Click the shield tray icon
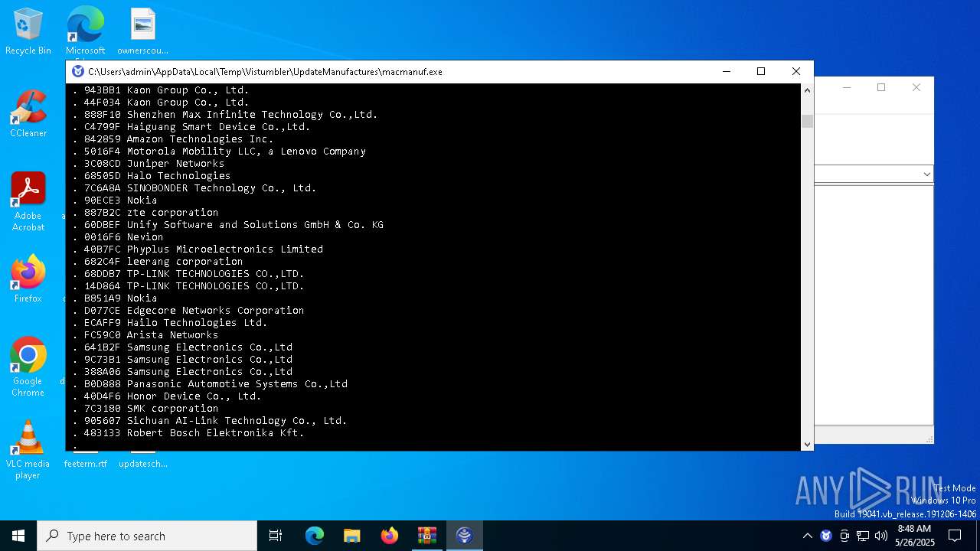The image size is (980, 551). 826,536
